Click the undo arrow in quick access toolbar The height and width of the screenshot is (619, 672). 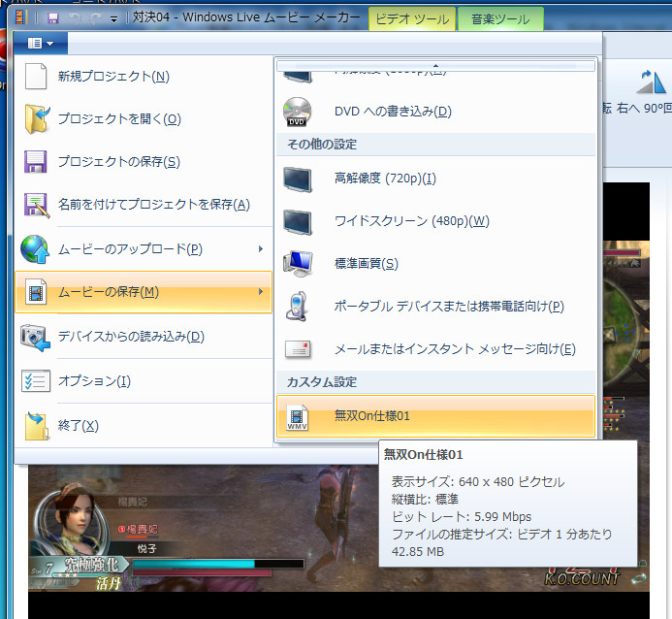(75, 18)
